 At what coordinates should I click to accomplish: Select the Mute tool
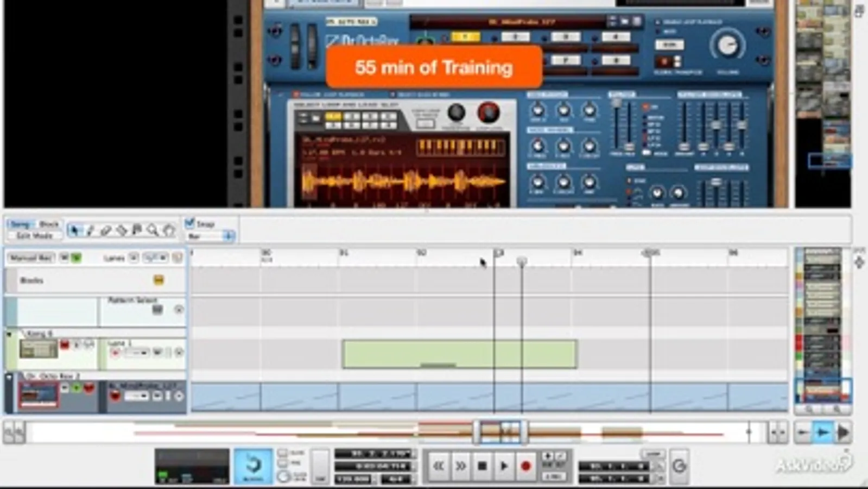pyautogui.click(x=137, y=230)
